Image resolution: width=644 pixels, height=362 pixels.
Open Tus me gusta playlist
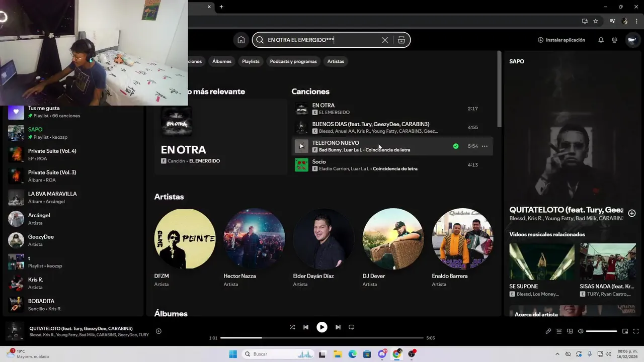pyautogui.click(x=73, y=112)
